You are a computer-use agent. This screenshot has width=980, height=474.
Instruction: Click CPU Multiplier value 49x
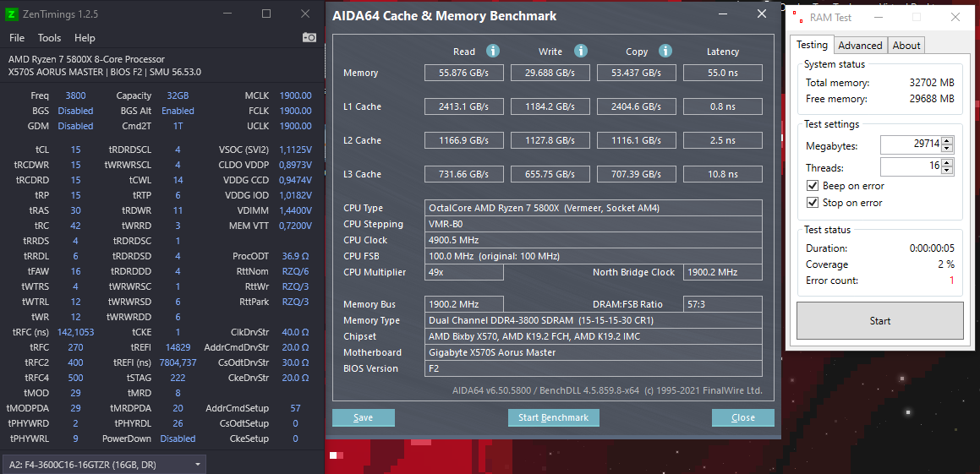pos(463,272)
